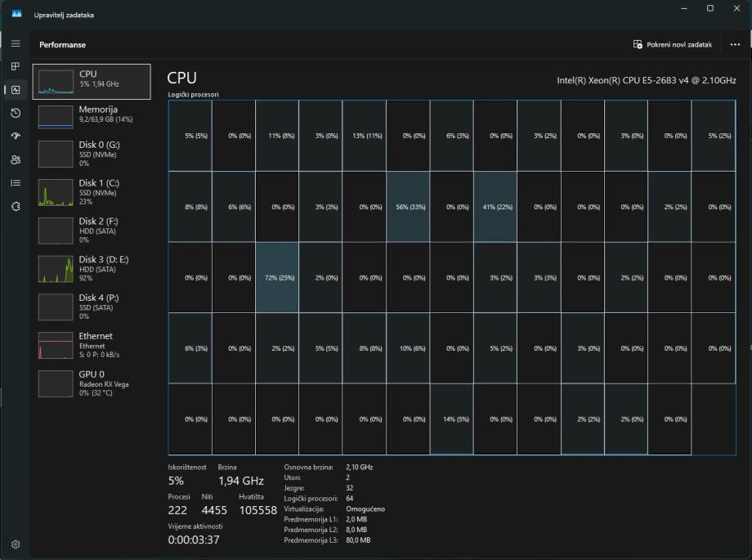Show GPU 0 Radeon RX Vega details
Image resolution: width=752 pixels, height=560 pixels.
(92, 383)
